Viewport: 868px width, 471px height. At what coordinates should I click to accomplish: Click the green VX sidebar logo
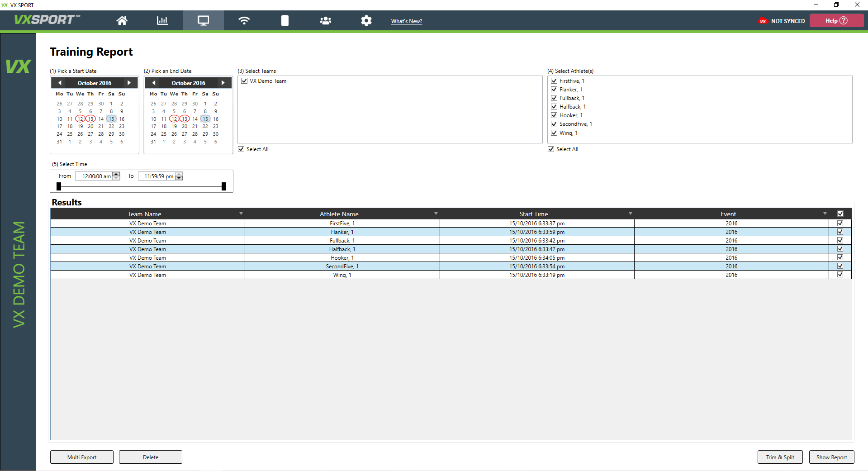click(18, 67)
